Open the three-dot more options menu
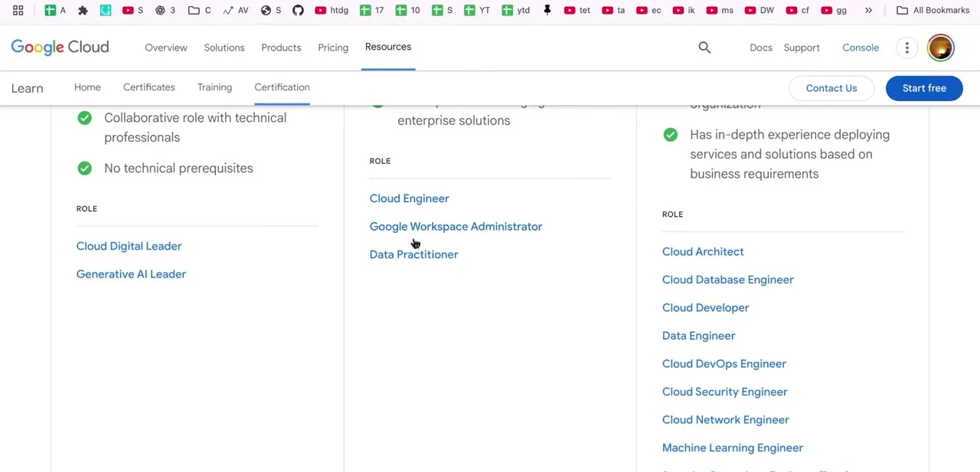Image resolution: width=980 pixels, height=472 pixels. pos(906,48)
